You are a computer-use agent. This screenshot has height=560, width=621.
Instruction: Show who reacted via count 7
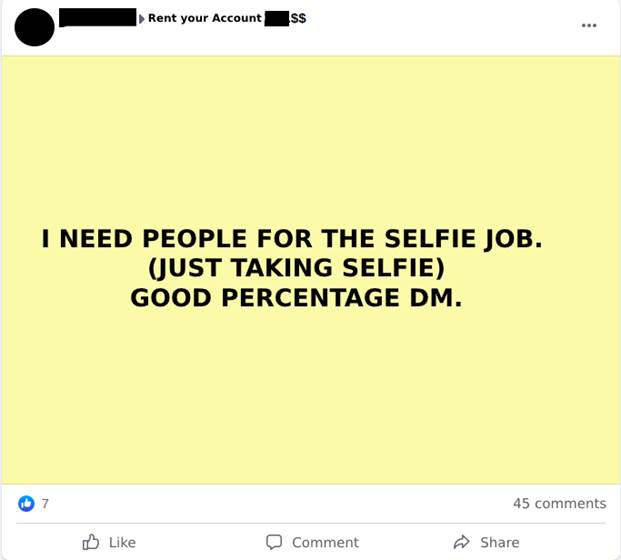click(x=45, y=503)
